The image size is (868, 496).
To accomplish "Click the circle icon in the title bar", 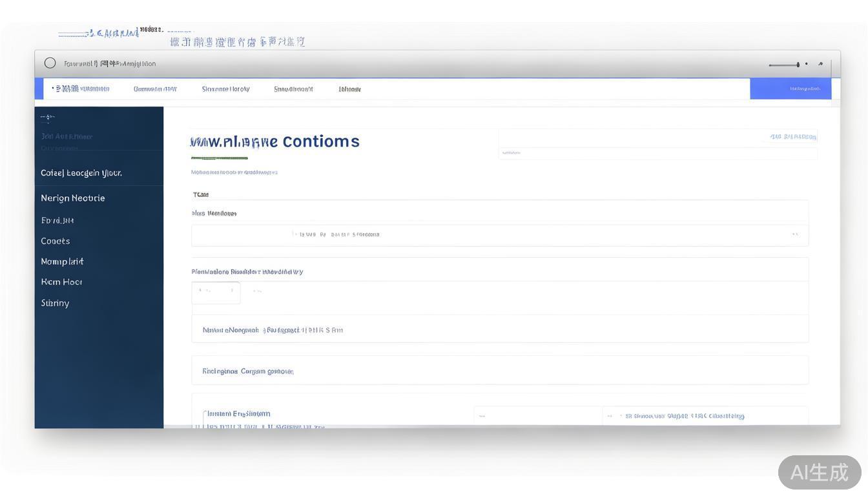I will (50, 63).
